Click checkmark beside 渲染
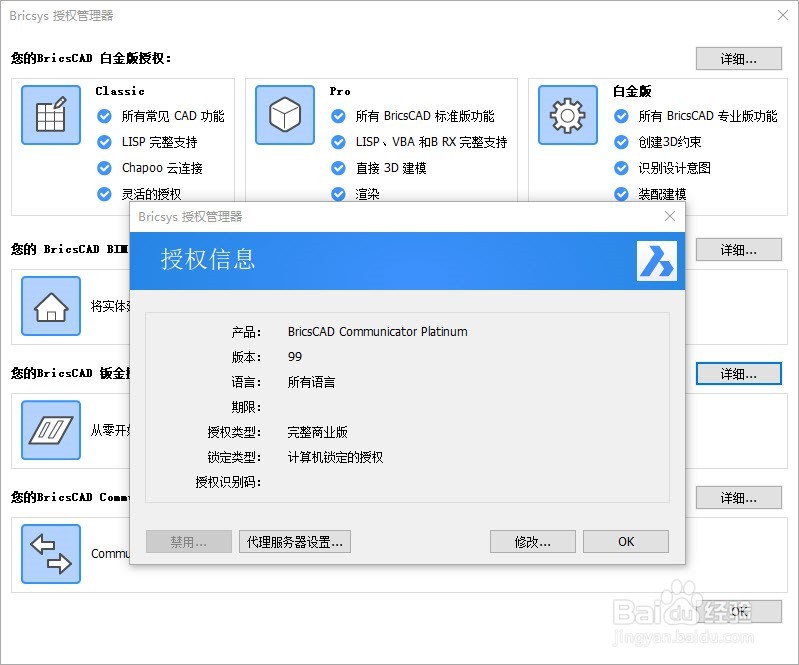Screen dimensions: 799x665 (x=338, y=194)
